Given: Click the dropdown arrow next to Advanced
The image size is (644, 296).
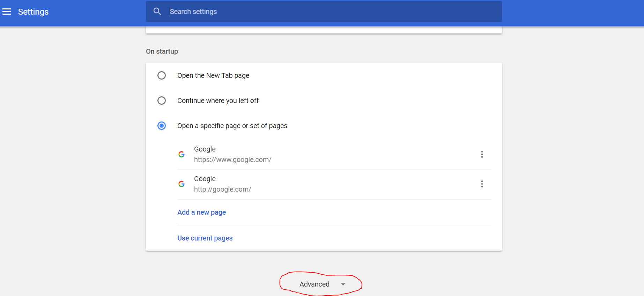Looking at the screenshot, I should point(343,284).
